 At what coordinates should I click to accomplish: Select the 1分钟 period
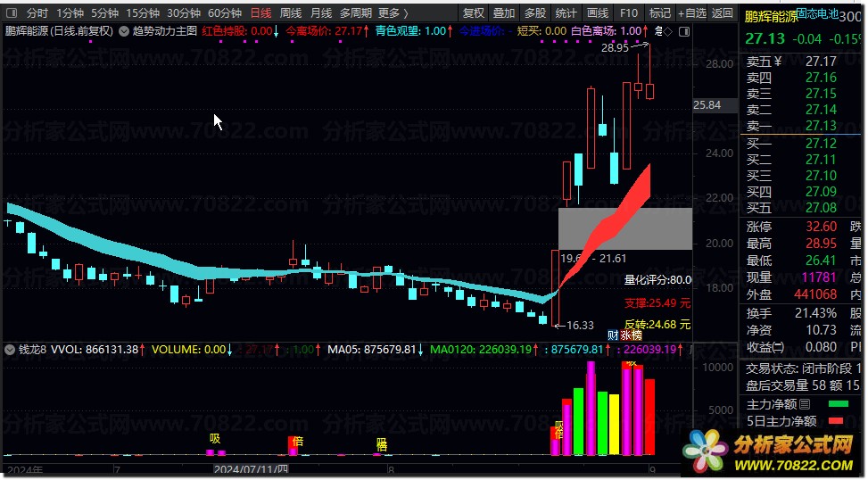coord(70,12)
